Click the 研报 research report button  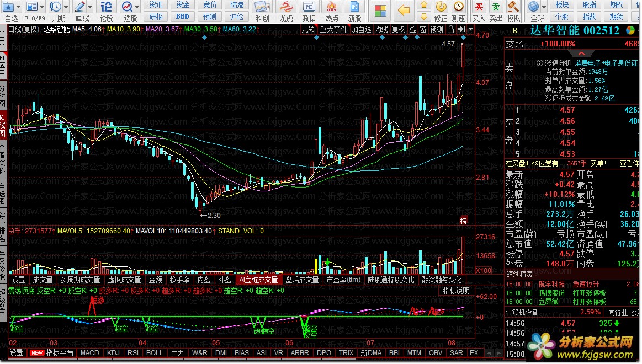point(156,17)
